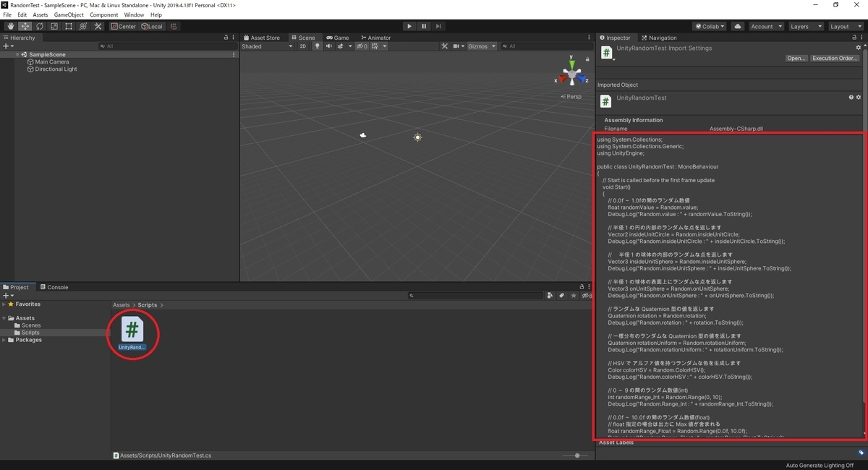Image resolution: width=868 pixels, height=470 pixels.
Task: Click the Execution Order... button
Action: pyautogui.click(x=835, y=59)
